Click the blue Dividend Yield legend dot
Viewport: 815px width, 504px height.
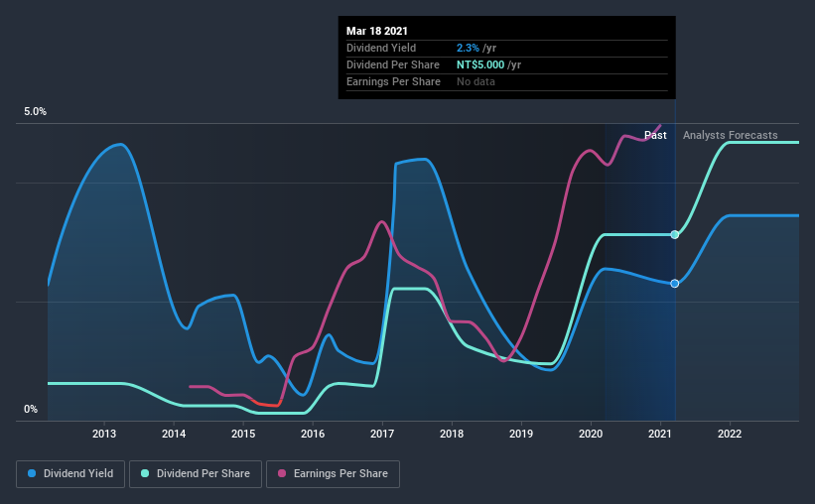32,473
